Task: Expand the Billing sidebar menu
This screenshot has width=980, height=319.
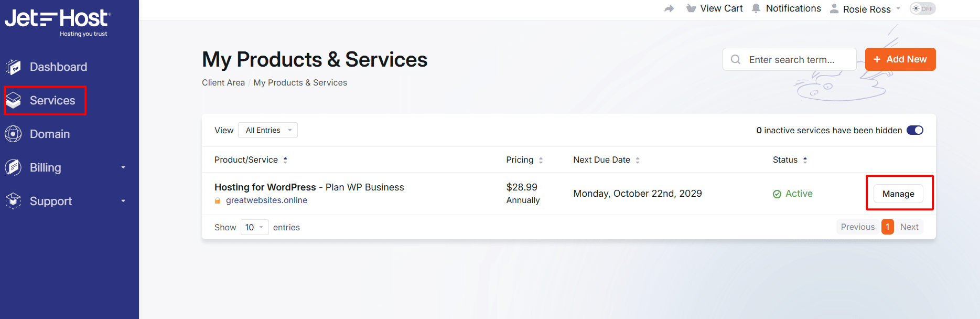Action: tap(123, 167)
